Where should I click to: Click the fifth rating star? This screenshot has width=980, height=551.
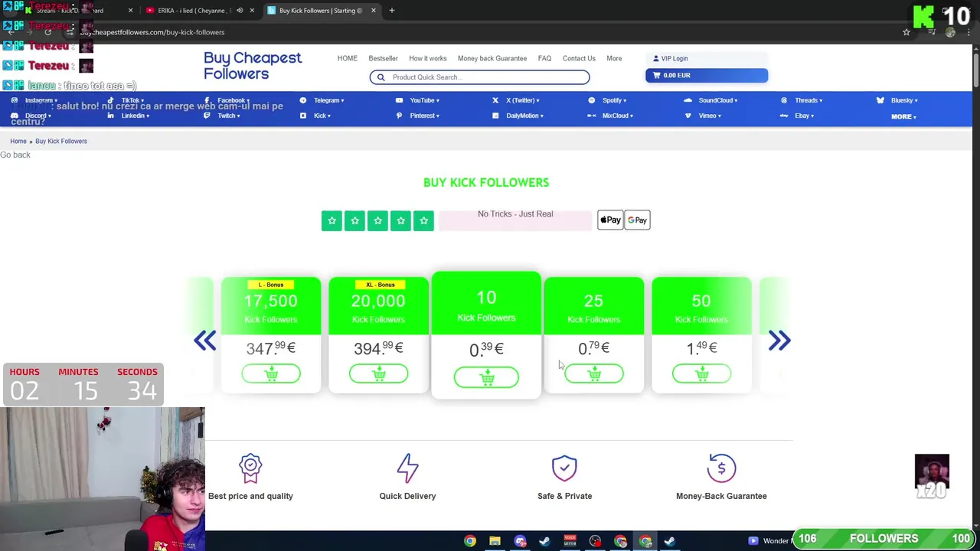423,220
